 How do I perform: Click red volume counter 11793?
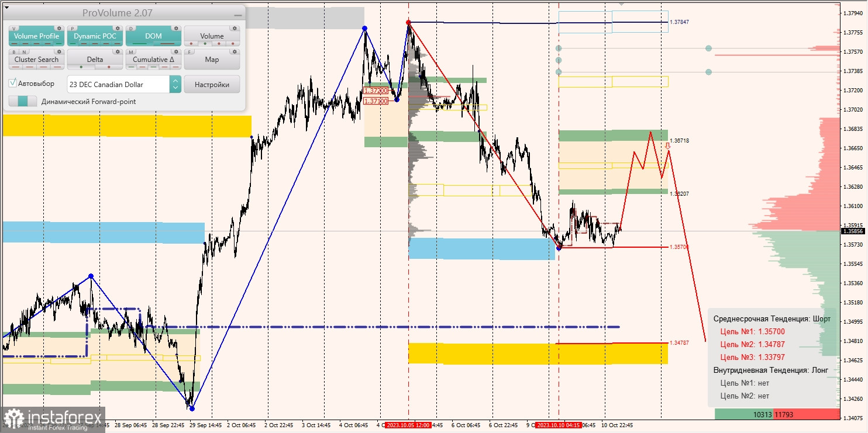pyautogui.click(x=784, y=415)
